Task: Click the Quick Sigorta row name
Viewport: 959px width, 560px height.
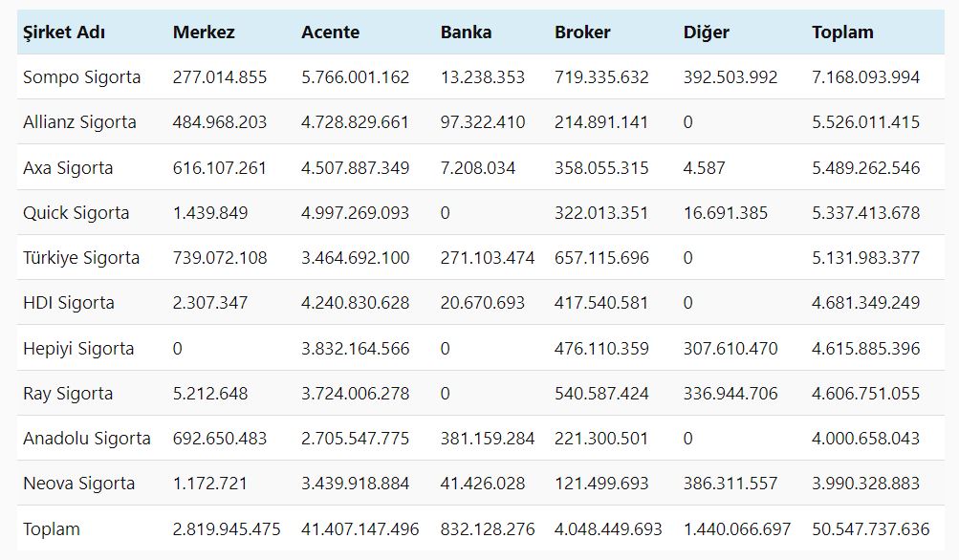Action: (x=76, y=213)
